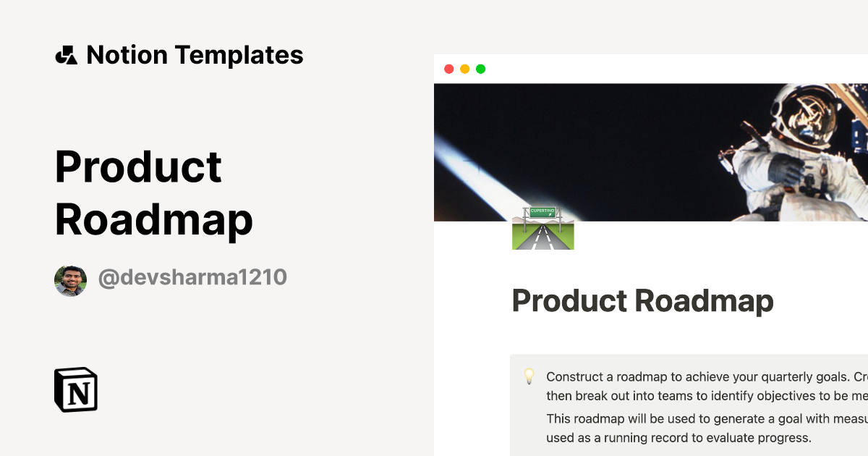Click the Notion Templates logo icon
Image resolution: width=868 pixels, height=456 pixels.
pos(67,54)
